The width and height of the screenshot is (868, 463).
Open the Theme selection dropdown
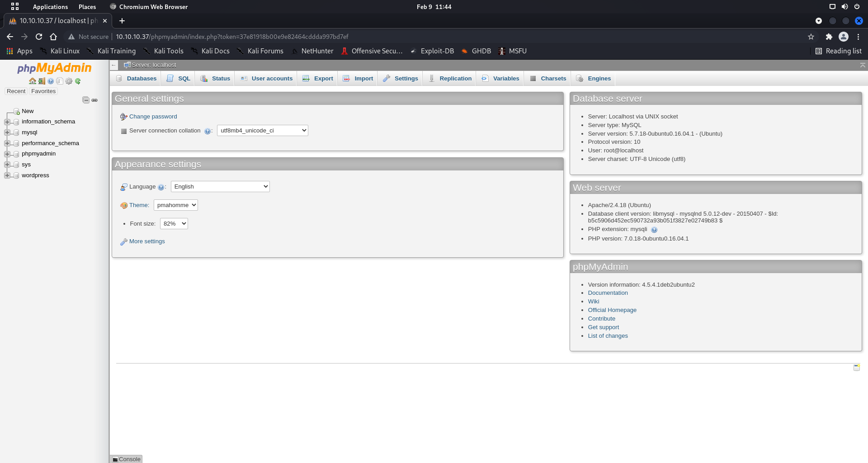click(x=175, y=205)
